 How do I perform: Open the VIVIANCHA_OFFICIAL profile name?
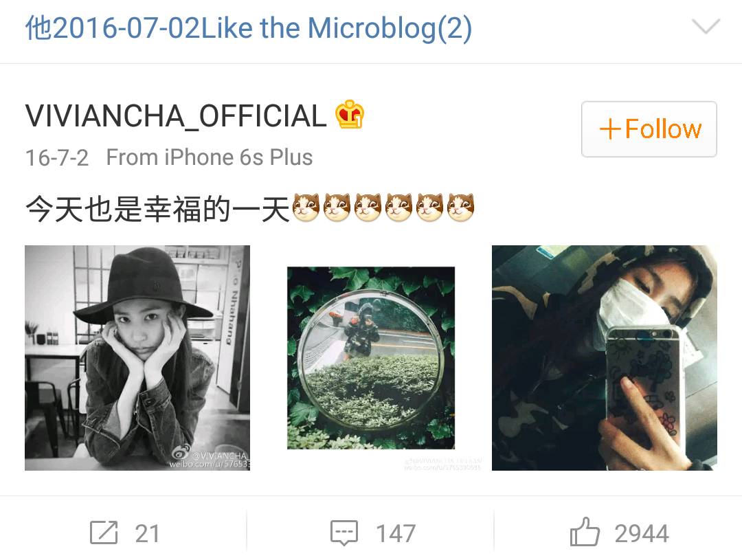pyautogui.click(x=176, y=116)
